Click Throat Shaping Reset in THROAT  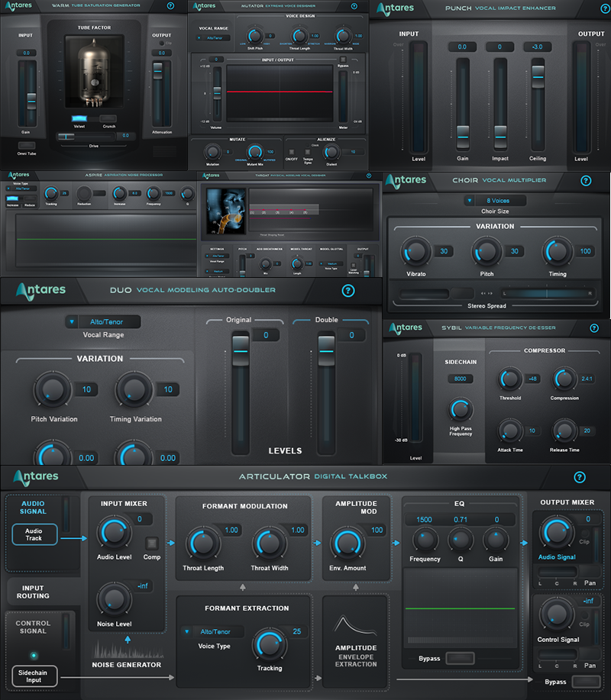(272, 235)
